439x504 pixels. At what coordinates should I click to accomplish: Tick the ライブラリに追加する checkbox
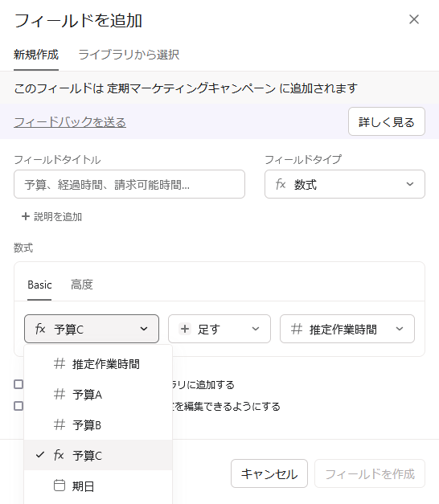pyautogui.click(x=18, y=384)
